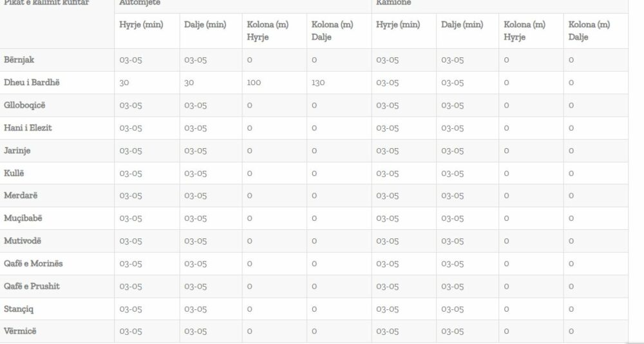Click the Kamionë group header

[393, 3]
